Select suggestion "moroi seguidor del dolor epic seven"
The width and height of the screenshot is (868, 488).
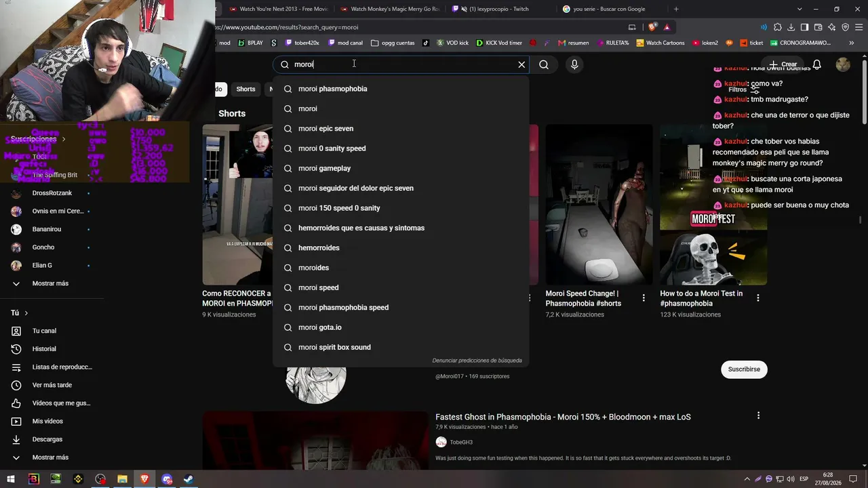pyautogui.click(x=401, y=188)
